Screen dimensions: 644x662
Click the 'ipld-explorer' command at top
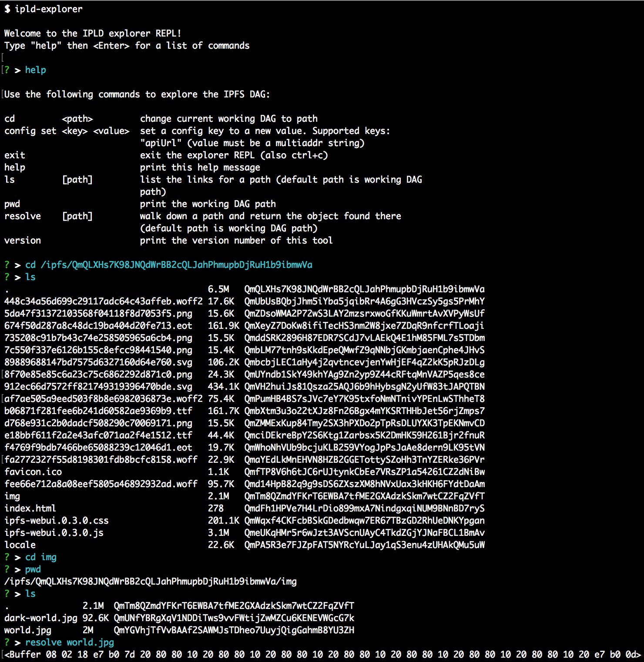[x=48, y=9]
